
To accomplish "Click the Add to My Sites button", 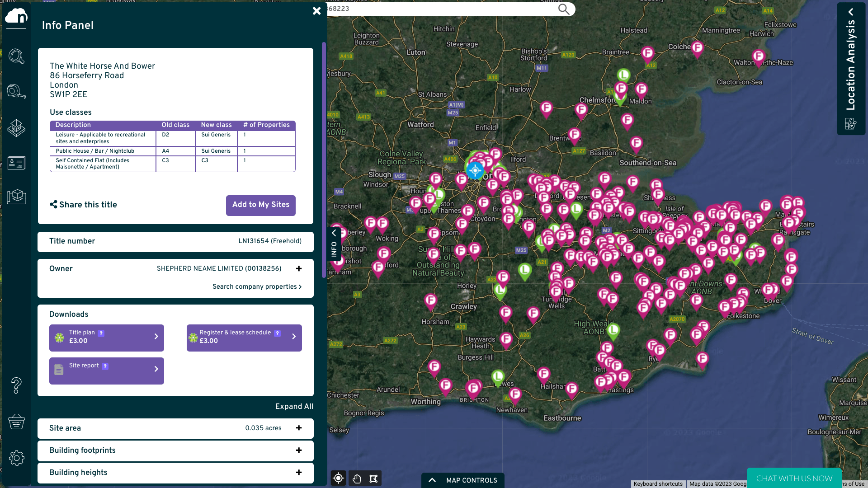I will [260, 205].
